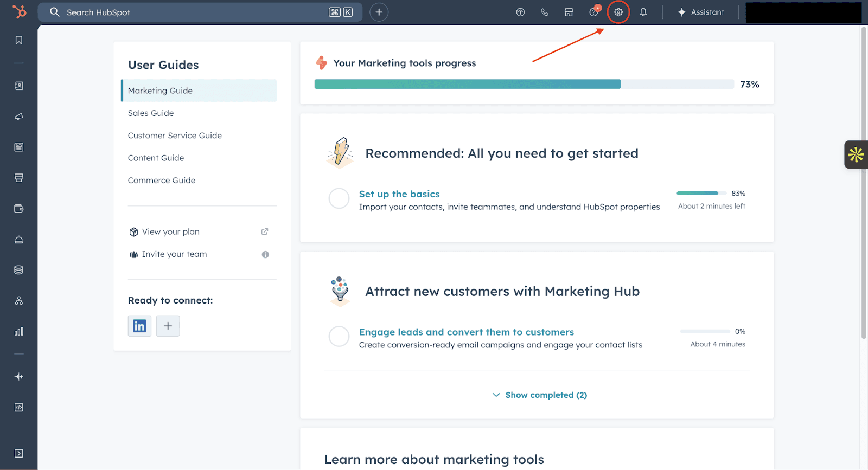The image size is (868, 470).
Task: Open the notifications bell
Action: tap(643, 12)
